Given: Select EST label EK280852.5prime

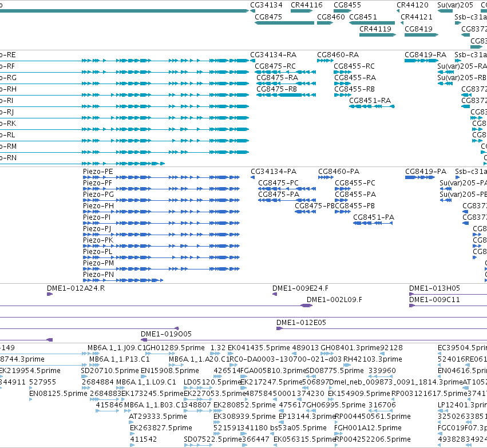Looking at the screenshot, I should (x=244, y=405).
